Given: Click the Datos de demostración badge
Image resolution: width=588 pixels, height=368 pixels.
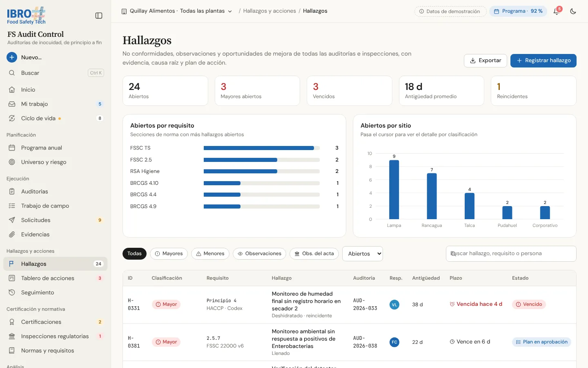Looking at the screenshot, I should click(x=450, y=11).
